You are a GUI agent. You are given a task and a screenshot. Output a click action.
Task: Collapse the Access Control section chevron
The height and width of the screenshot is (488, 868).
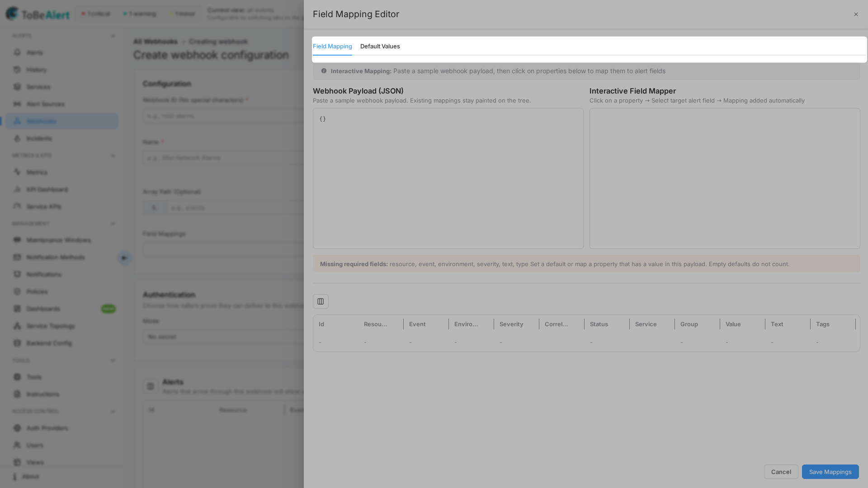pos(113,411)
